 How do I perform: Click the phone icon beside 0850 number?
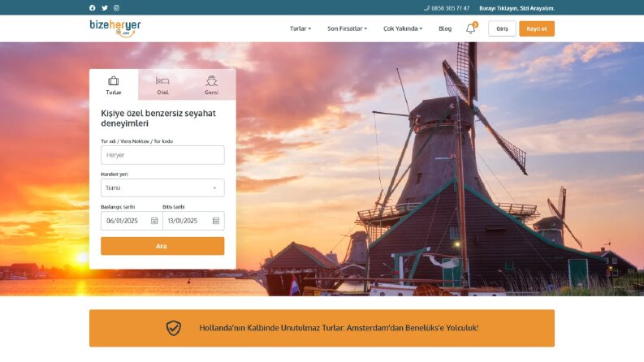pyautogui.click(x=426, y=8)
